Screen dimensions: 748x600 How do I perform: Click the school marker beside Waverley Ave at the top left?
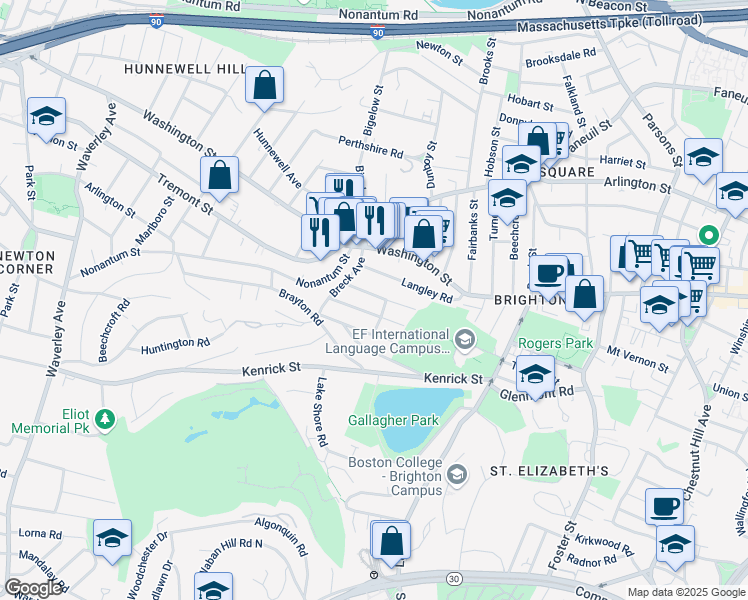tap(46, 116)
